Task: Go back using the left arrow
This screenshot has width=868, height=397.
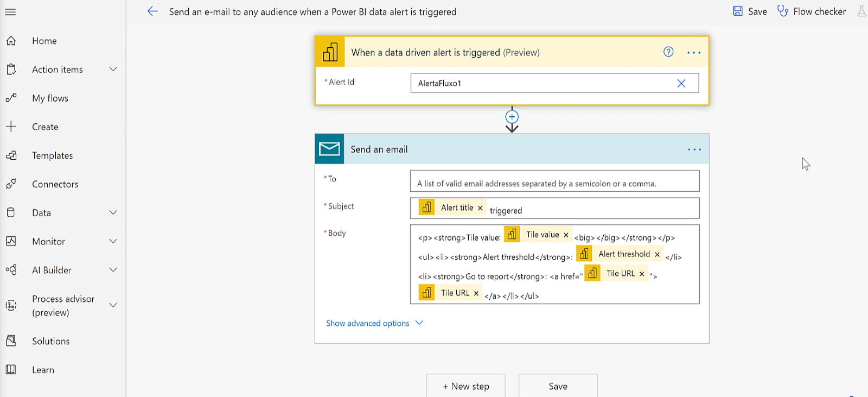Action: coord(152,11)
